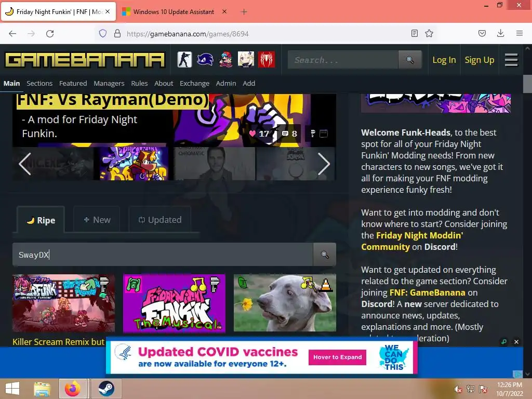532x399 pixels.
Task: Show previous featured mod slide
Action: [x=25, y=164]
